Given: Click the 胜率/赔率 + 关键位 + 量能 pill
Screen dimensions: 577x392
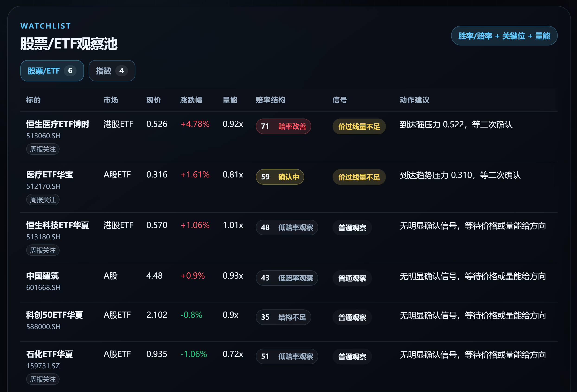Looking at the screenshot, I should pyautogui.click(x=504, y=36).
